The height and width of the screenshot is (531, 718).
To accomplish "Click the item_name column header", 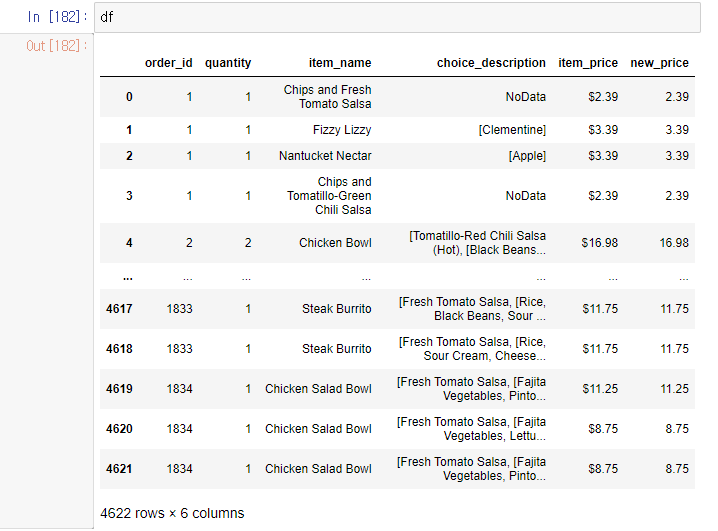I will [x=340, y=63].
